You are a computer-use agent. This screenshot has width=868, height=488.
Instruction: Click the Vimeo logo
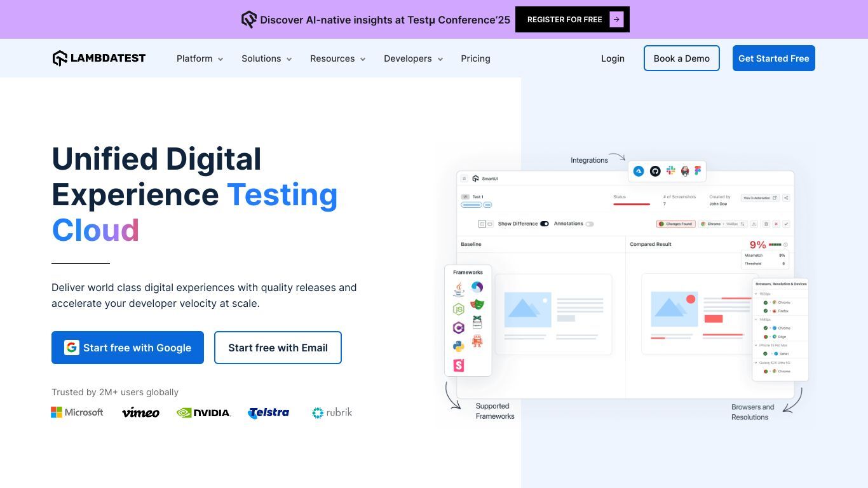point(140,412)
